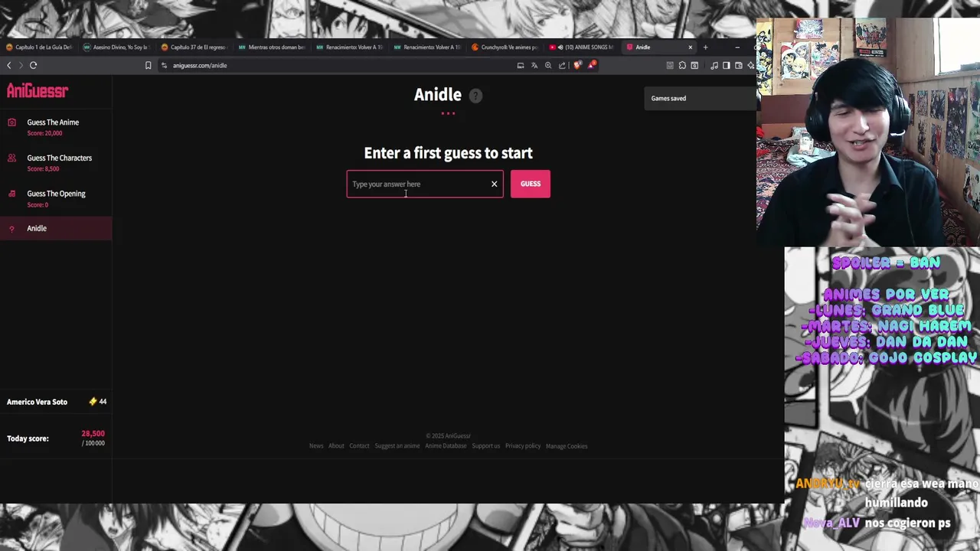This screenshot has height=551, width=980.
Task: Toggle the browser sidebar panel icon
Action: (x=727, y=65)
